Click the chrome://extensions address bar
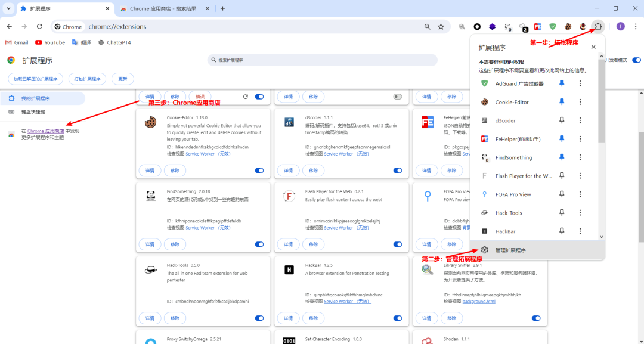Viewport: 644px width, 344px height. pyautogui.click(x=250, y=27)
